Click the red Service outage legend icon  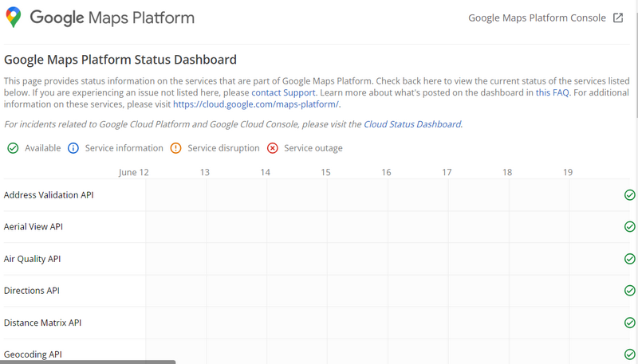[x=273, y=148]
